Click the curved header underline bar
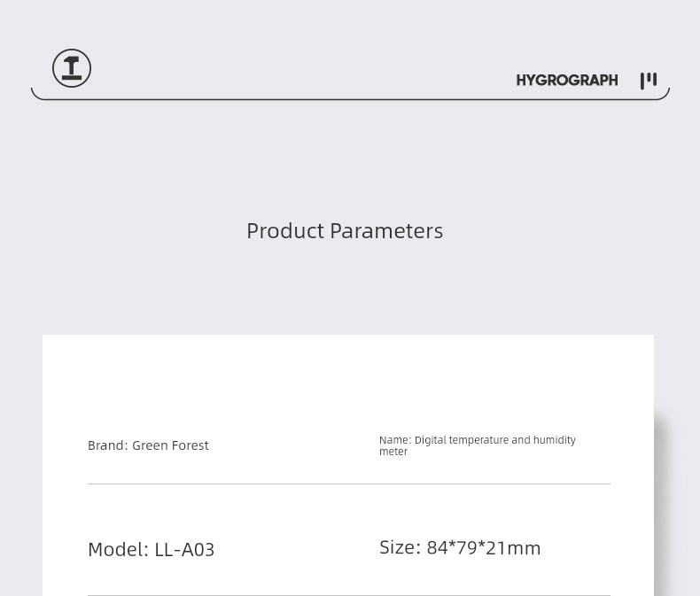 350,99
